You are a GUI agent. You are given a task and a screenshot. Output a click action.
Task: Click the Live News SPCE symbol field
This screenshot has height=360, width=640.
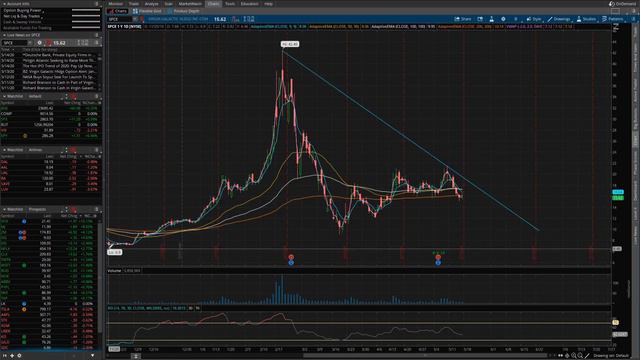pyautogui.click(x=15, y=42)
